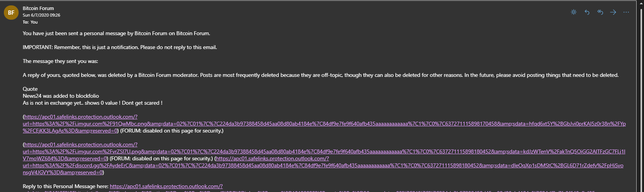Click the 'You' recipient after To:

click(x=34, y=22)
